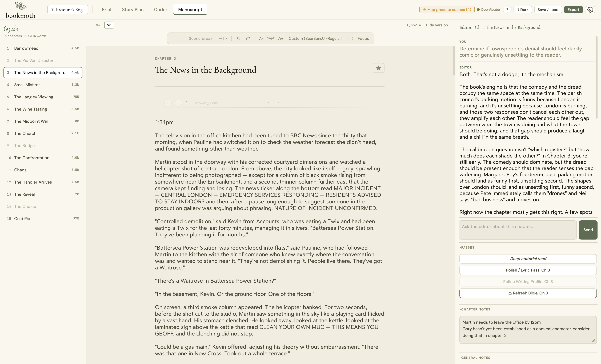Click Map prose to scenes warning
Viewport: 601px width, 364px height.
447,10
